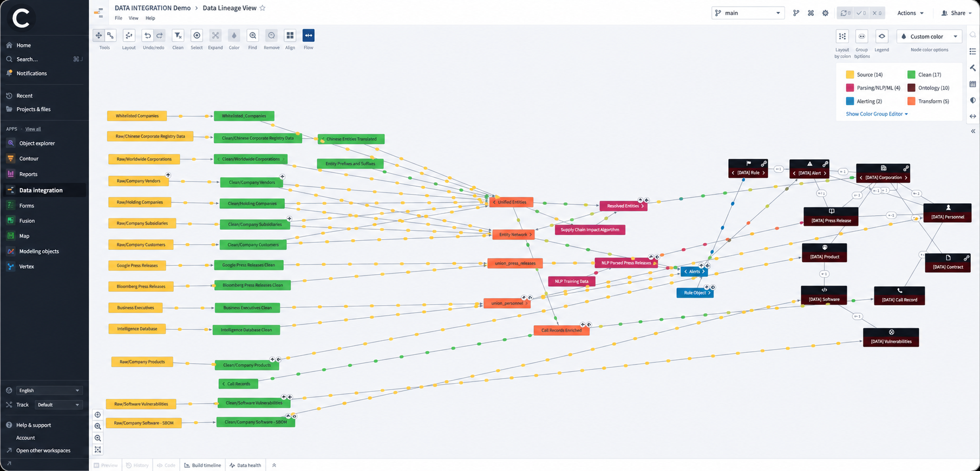Recenter graph with crosshair icon
This screenshot has height=471, width=980.
point(98,415)
